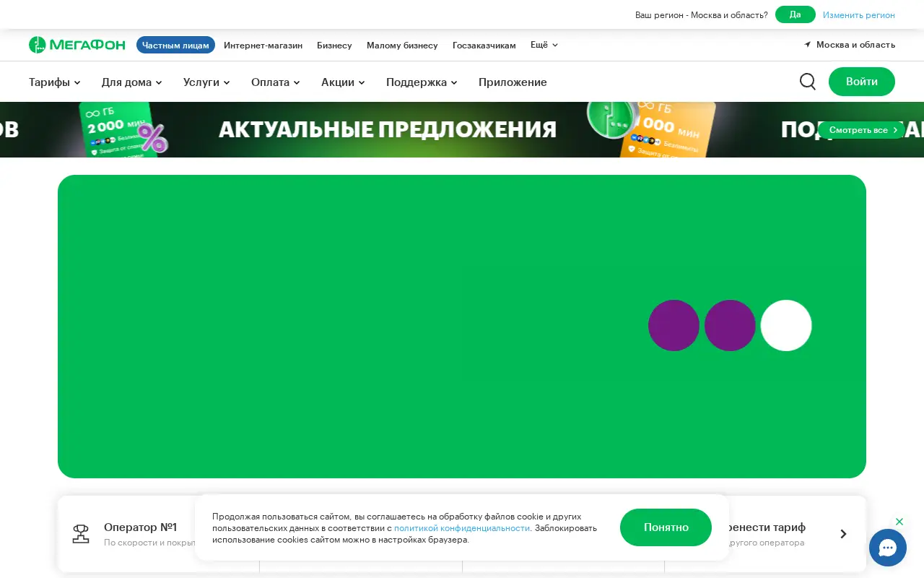Click the MegaFon logo
This screenshot has width=924, height=578.
(77, 45)
